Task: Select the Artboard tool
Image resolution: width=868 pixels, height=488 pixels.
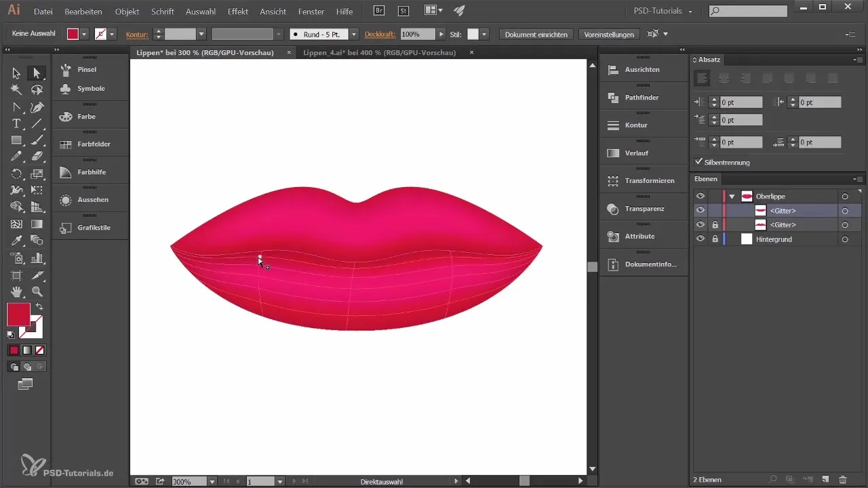Action: coord(16,275)
